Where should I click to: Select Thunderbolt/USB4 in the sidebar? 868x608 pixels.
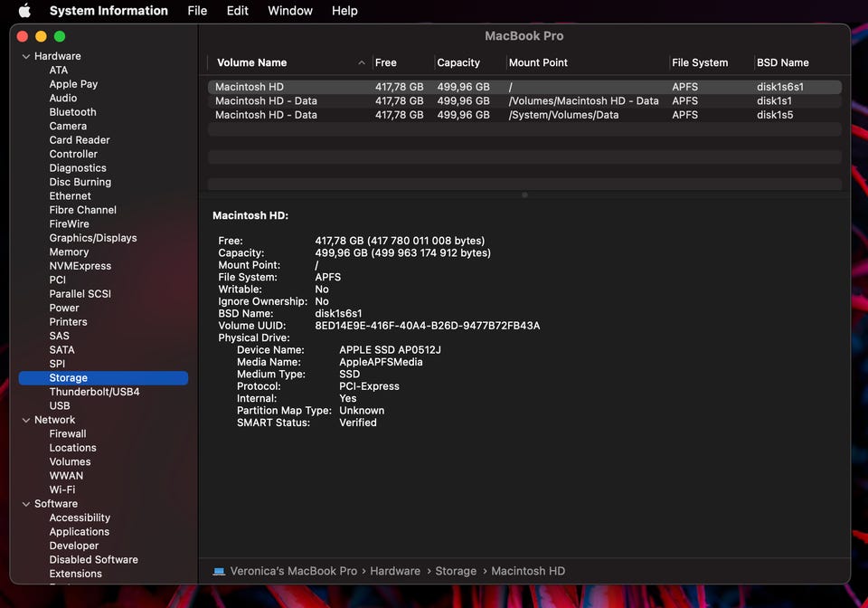pyautogui.click(x=94, y=392)
